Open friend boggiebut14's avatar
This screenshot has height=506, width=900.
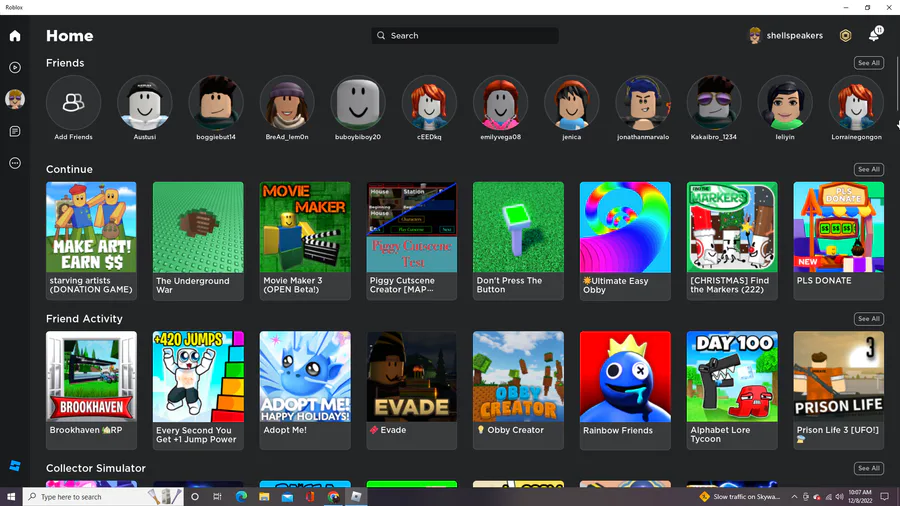tap(216, 103)
